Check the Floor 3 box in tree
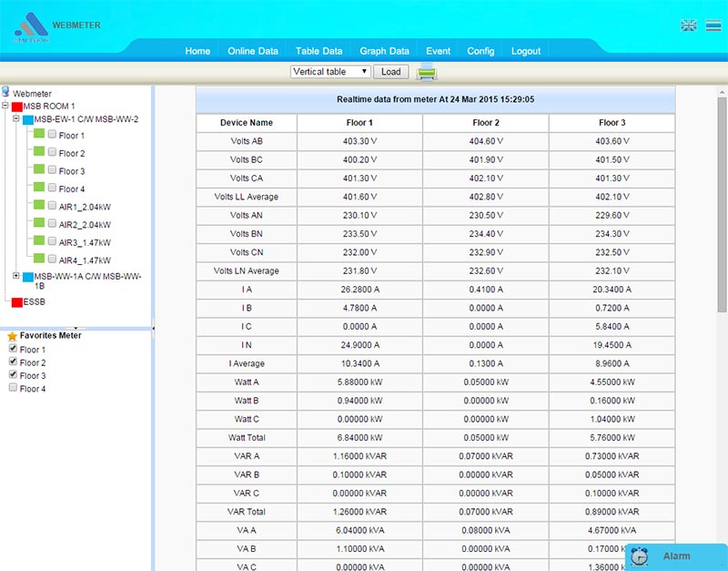Viewport: 728px width, 571px height. [52, 169]
